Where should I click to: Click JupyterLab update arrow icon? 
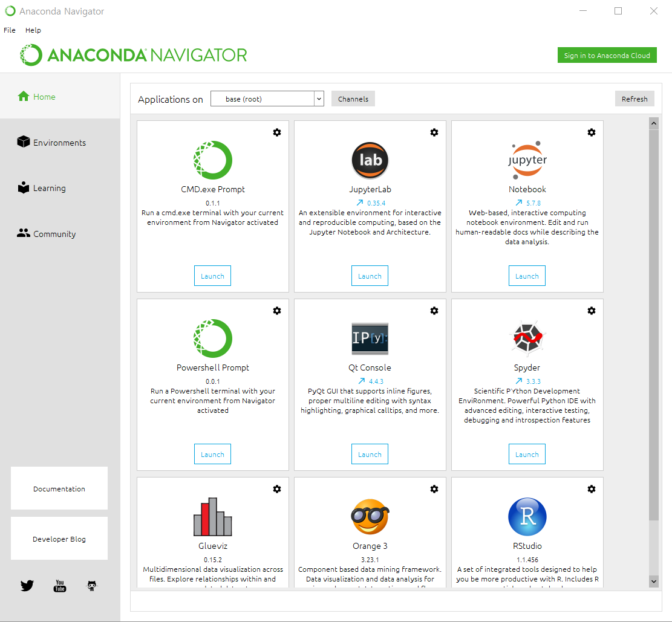(359, 202)
